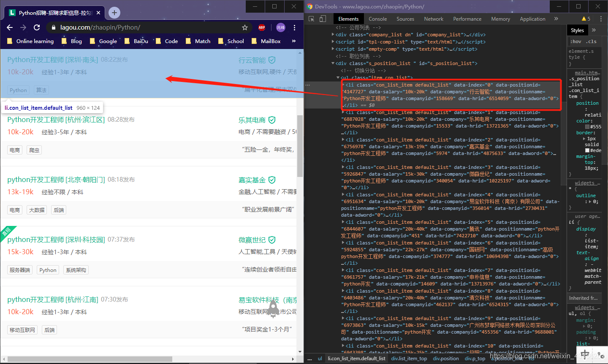The width and height of the screenshot is (608, 364).
Task: Click #ede border color swatch
Action: [x=587, y=150]
